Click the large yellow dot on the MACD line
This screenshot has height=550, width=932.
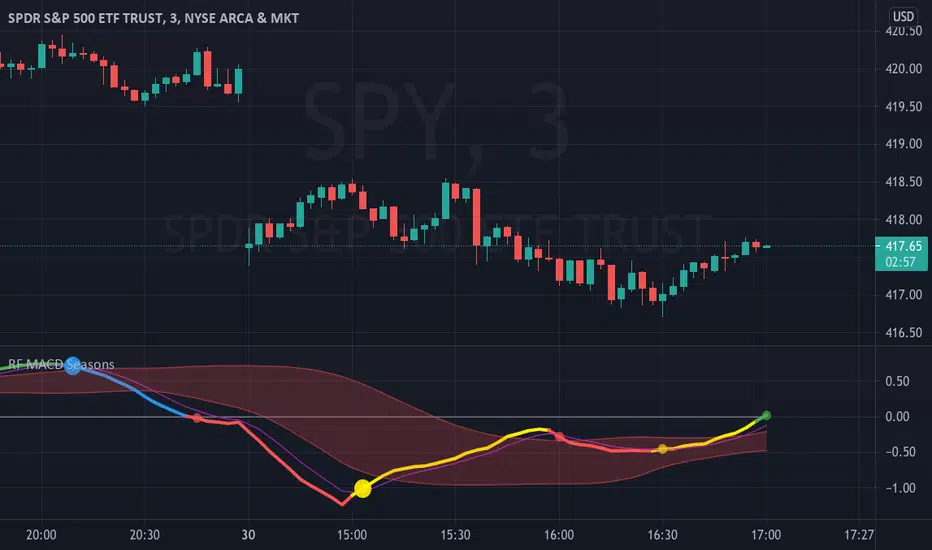tap(362, 488)
